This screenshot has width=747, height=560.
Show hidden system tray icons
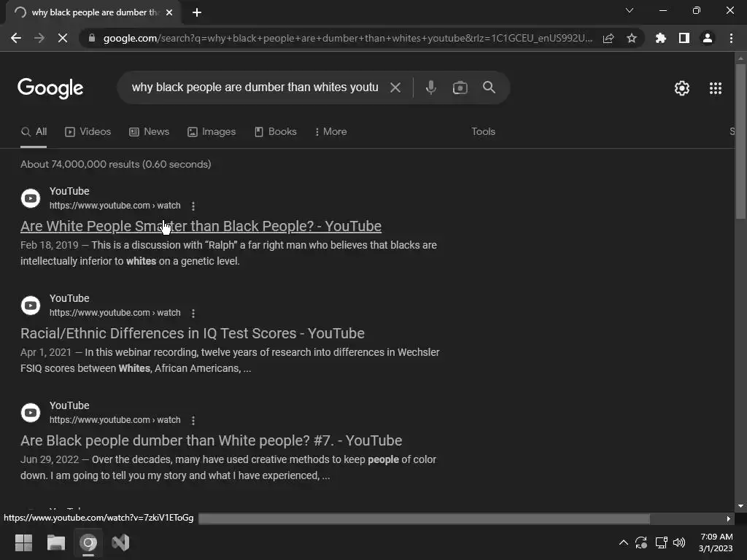[623, 542]
